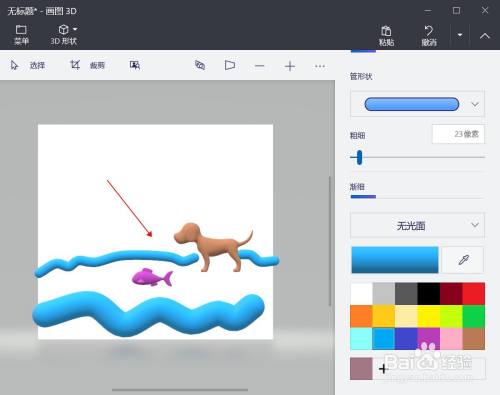Activate the 裁剪 crop tool
This screenshot has width=500, height=395.
tap(88, 65)
